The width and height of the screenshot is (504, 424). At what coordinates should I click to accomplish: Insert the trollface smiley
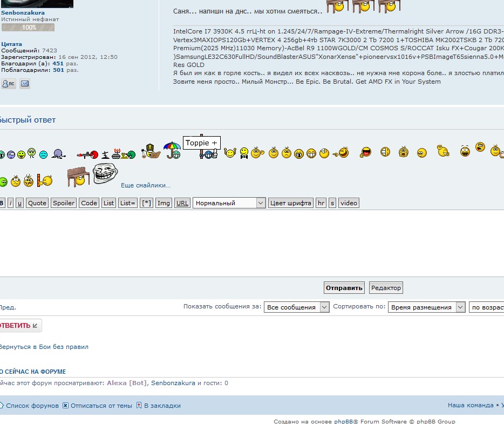click(105, 173)
